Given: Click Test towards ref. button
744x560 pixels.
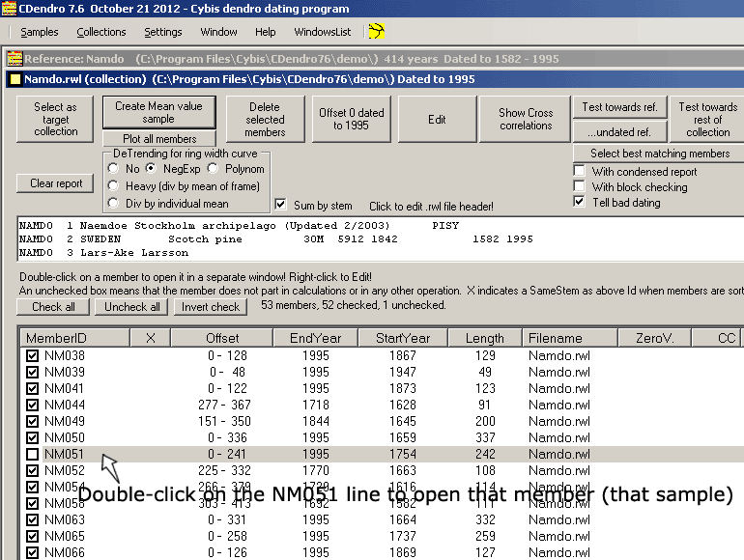Looking at the screenshot, I should [x=620, y=106].
